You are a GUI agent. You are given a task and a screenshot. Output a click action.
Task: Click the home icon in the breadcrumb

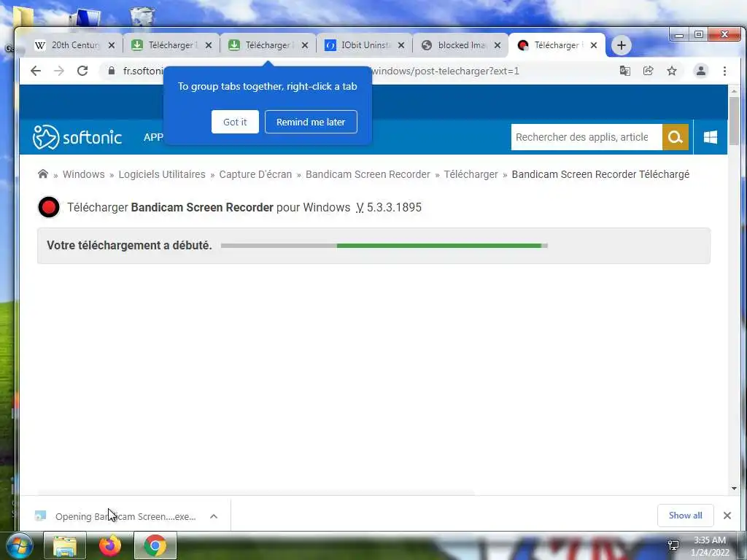(43, 174)
